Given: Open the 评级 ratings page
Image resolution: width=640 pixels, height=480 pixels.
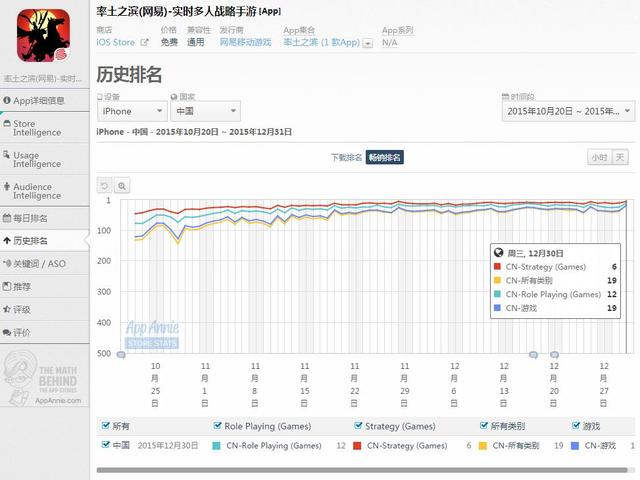Looking at the screenshot, I should (x=44, y=309).
